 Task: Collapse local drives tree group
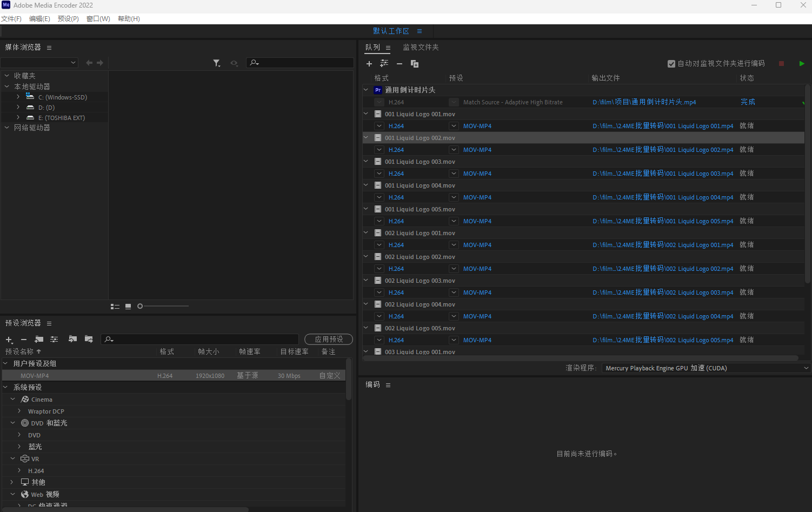click(7, 87)
